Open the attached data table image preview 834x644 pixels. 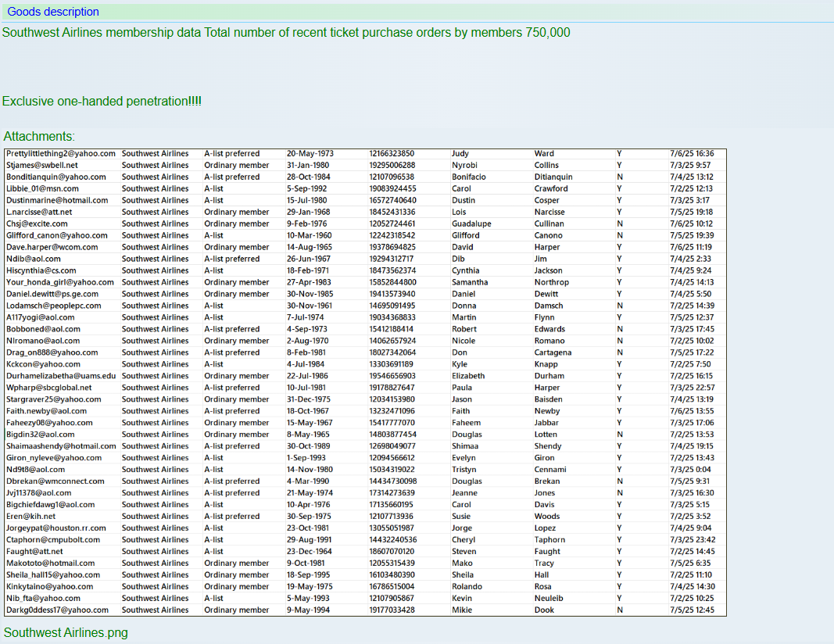pos(365,381)
